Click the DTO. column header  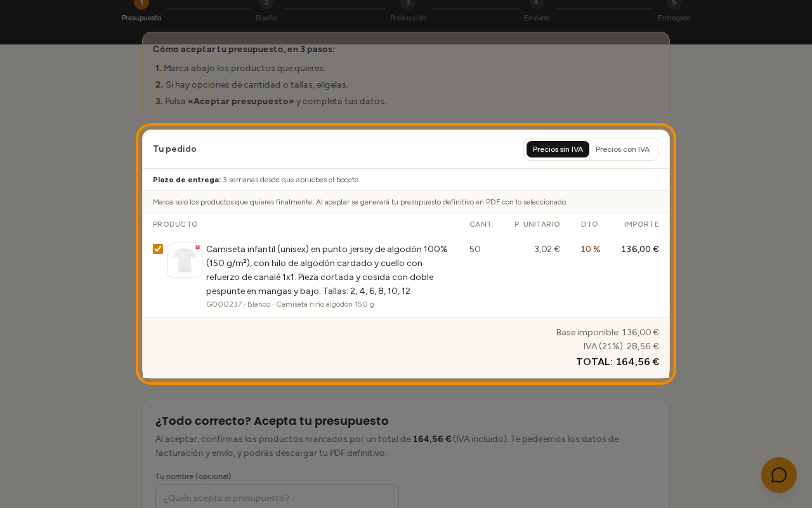[591, 224]
